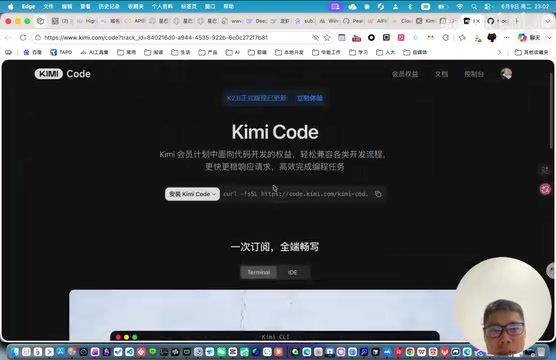Image resolution: width=556 pixels, height=360 pixels.
Task: Click the K2 update announcement link
Action: pyautogui.click(x=257, y=98)
